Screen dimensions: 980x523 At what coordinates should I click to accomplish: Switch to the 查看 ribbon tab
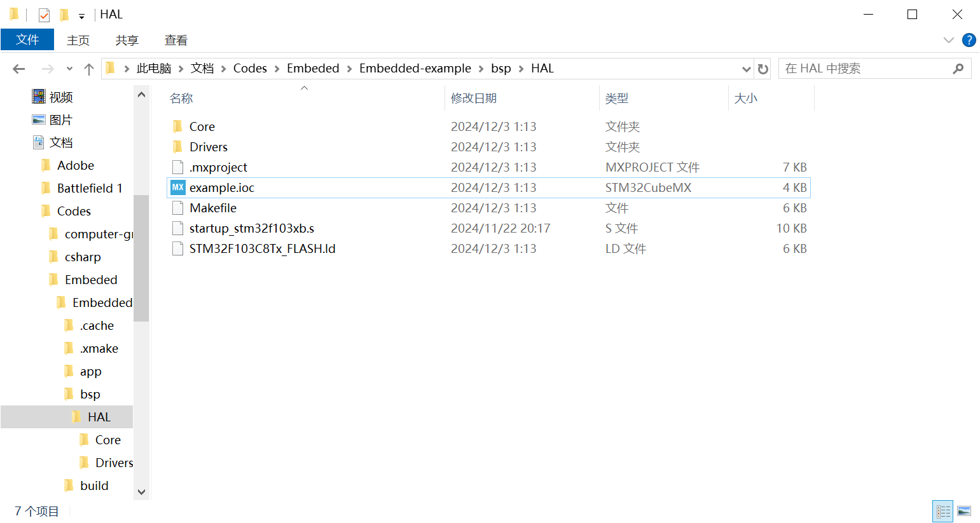[176, 40]
